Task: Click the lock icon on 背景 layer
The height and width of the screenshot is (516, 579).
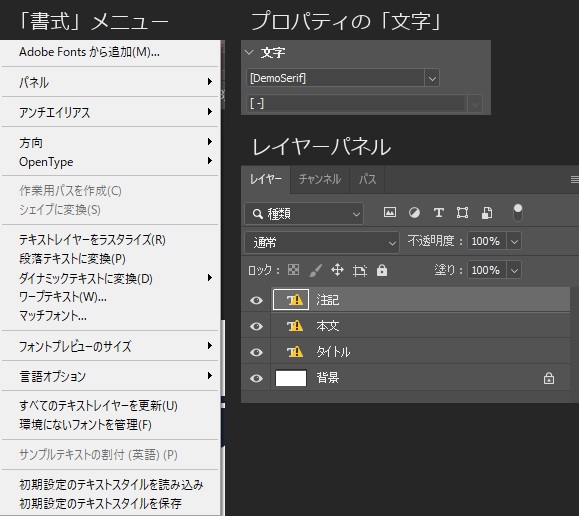Action: tap(549, 378)
